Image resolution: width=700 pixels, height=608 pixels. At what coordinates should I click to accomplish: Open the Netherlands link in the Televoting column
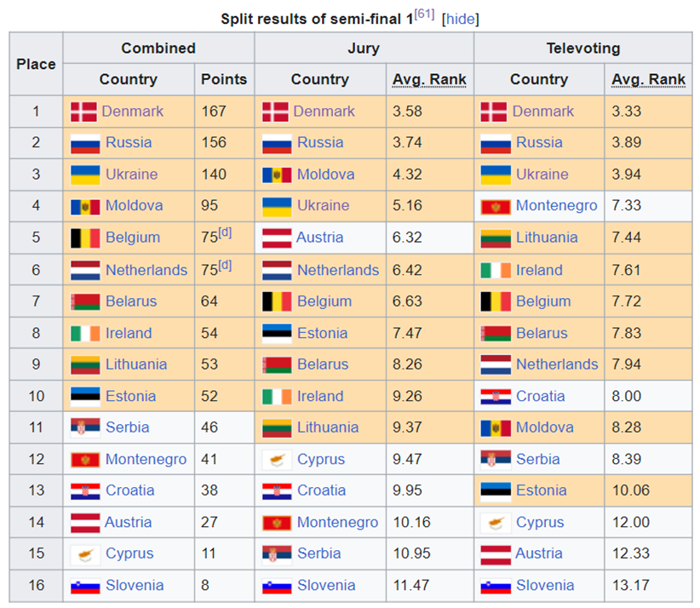coord(557,364)
